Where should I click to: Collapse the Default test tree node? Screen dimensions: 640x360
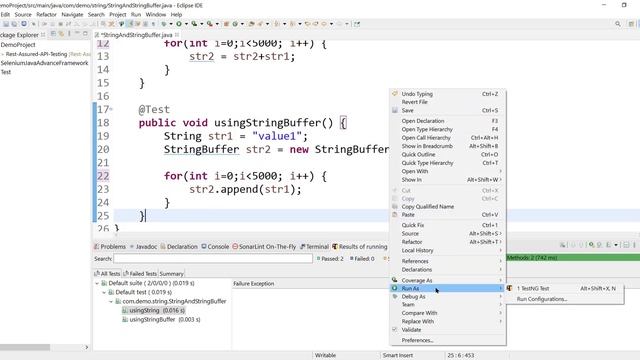(x=104, y=292)
